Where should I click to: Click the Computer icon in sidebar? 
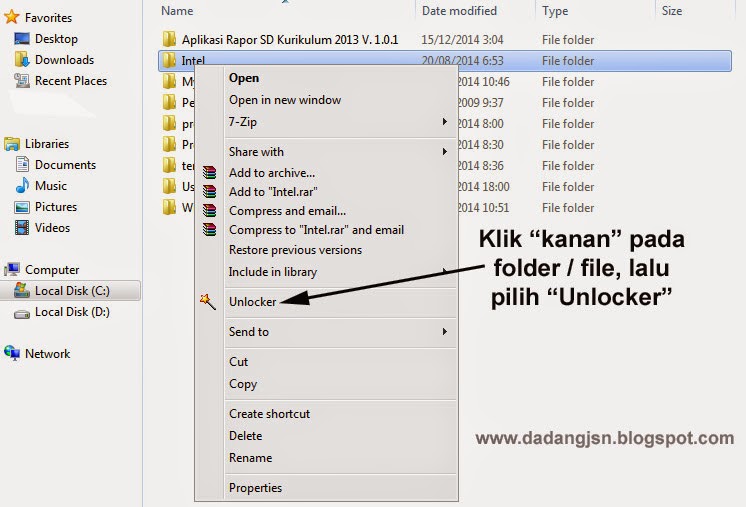click(x=11, y=270)
